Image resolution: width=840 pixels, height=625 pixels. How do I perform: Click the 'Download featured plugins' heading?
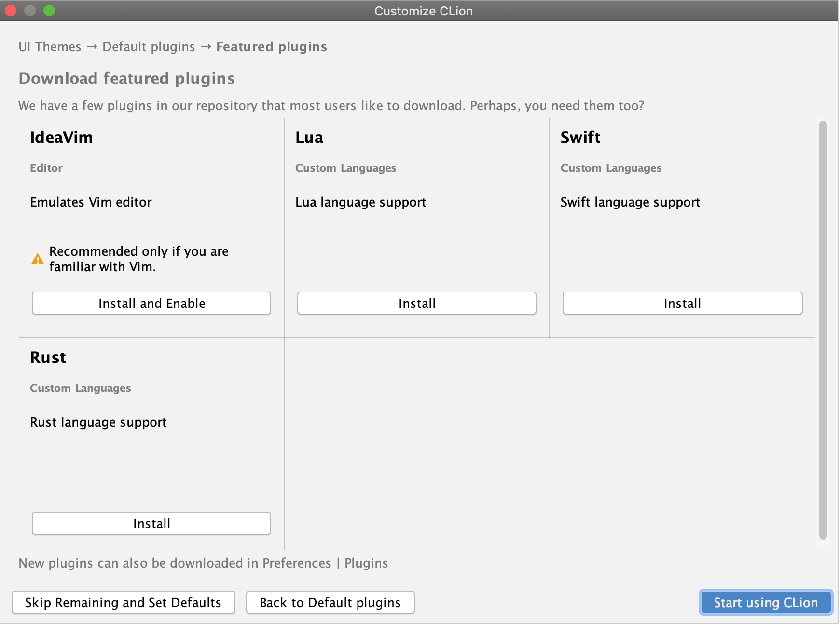tap(127, 79)
